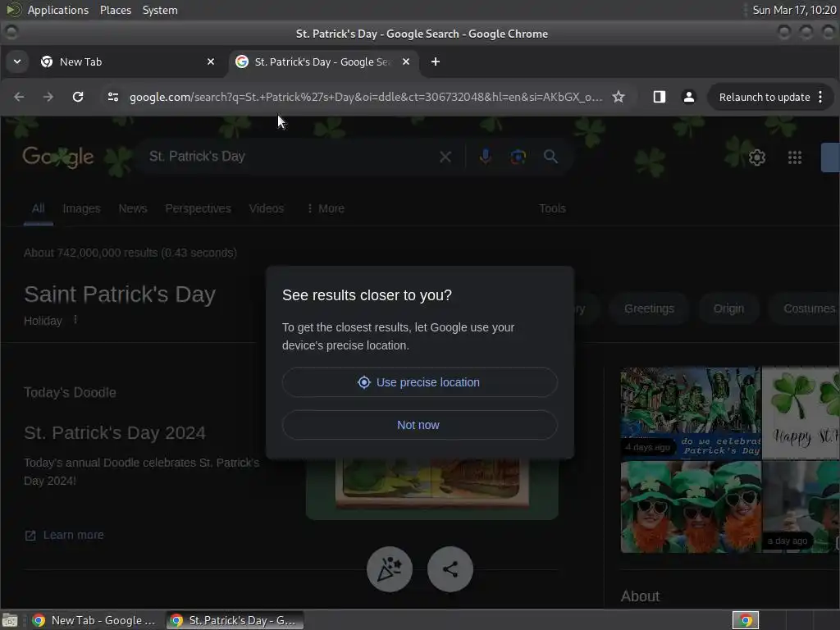Click the clock showing Sun Mar 17

tap(794, 10)
